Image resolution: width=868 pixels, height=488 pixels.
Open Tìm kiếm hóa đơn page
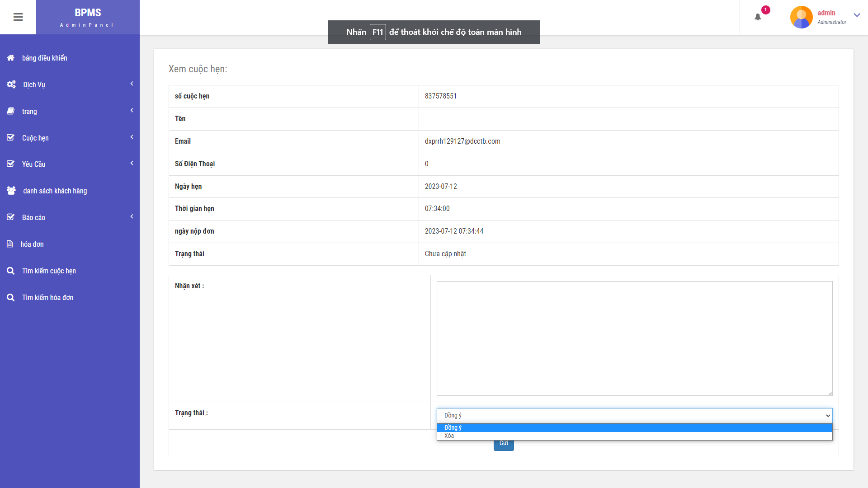(47, 297)
